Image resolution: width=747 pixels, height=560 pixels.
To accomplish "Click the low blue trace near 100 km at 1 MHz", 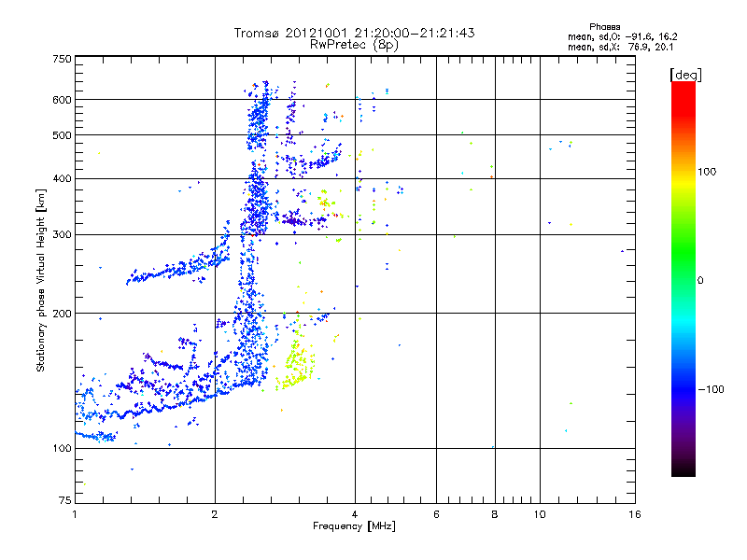I will coord(95,436).
